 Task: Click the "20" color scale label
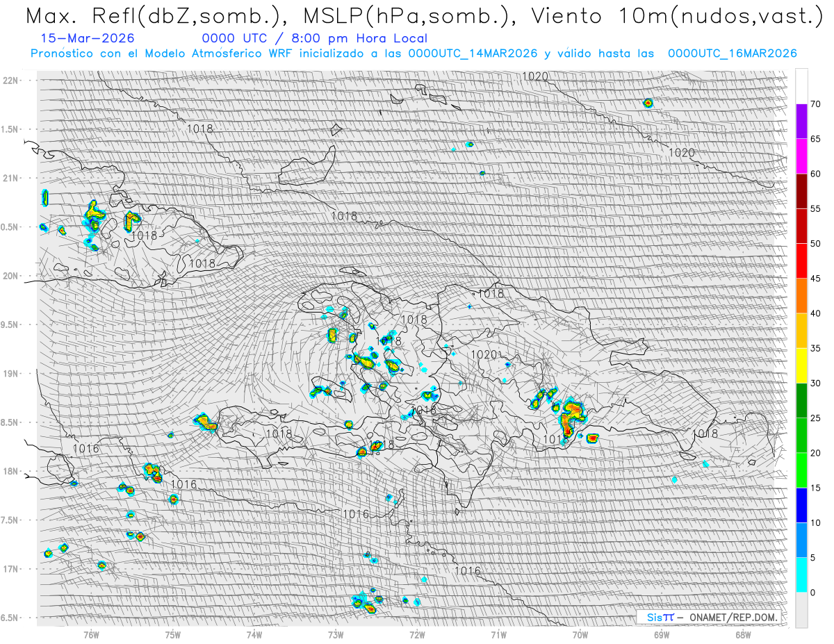(x=815, y=453)
